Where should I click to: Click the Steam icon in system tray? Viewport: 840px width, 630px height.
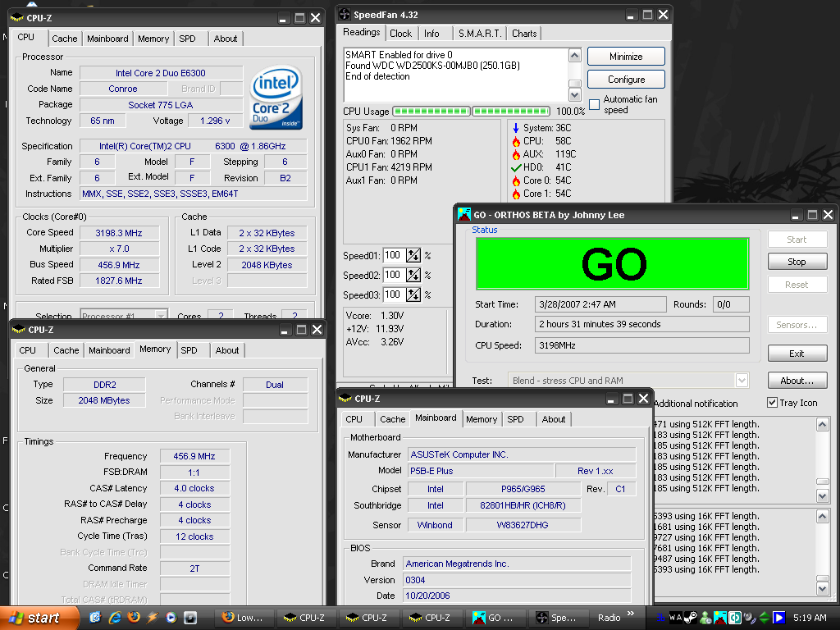tap(690, 617)
